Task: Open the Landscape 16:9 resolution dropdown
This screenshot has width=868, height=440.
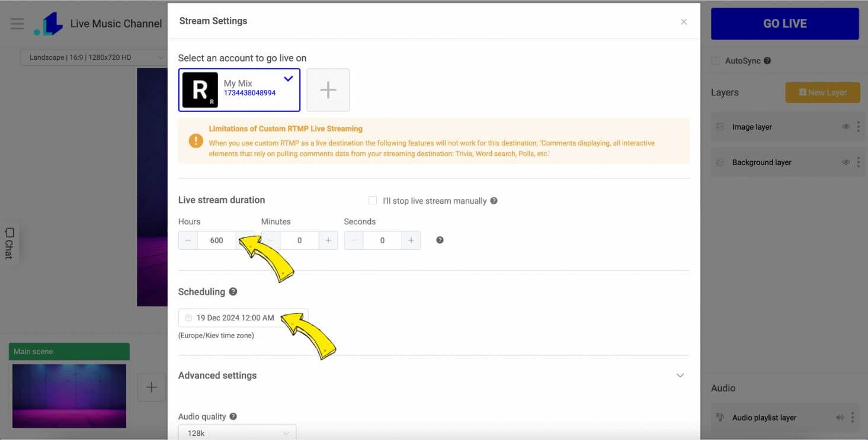Action: pos(93,57)
